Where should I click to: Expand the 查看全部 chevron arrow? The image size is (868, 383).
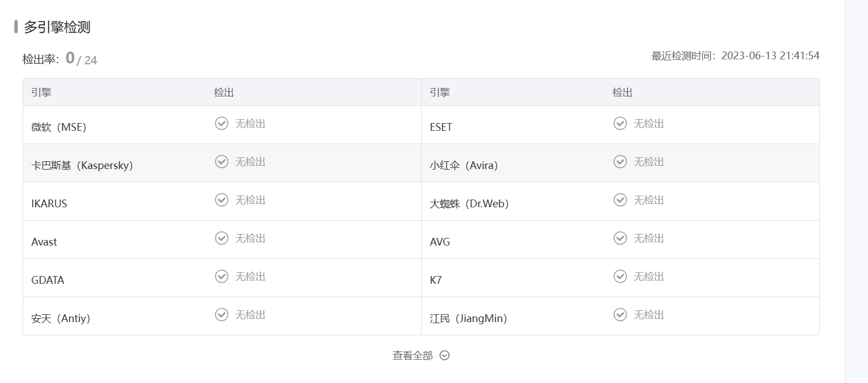coord(445,355)
